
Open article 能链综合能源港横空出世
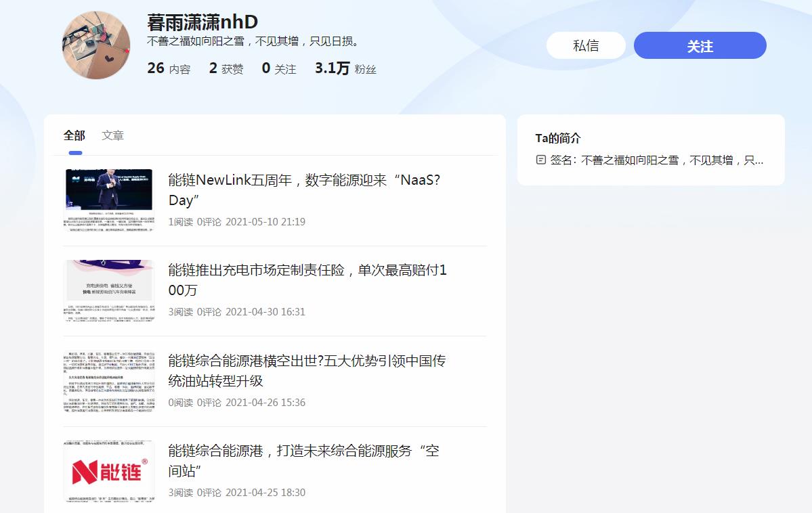pos(307,371)
